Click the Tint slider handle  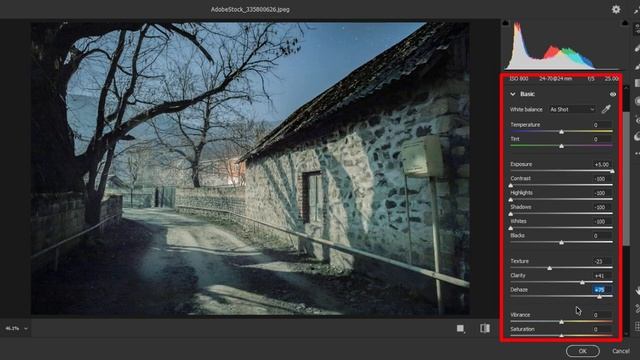tap(562, 146)
